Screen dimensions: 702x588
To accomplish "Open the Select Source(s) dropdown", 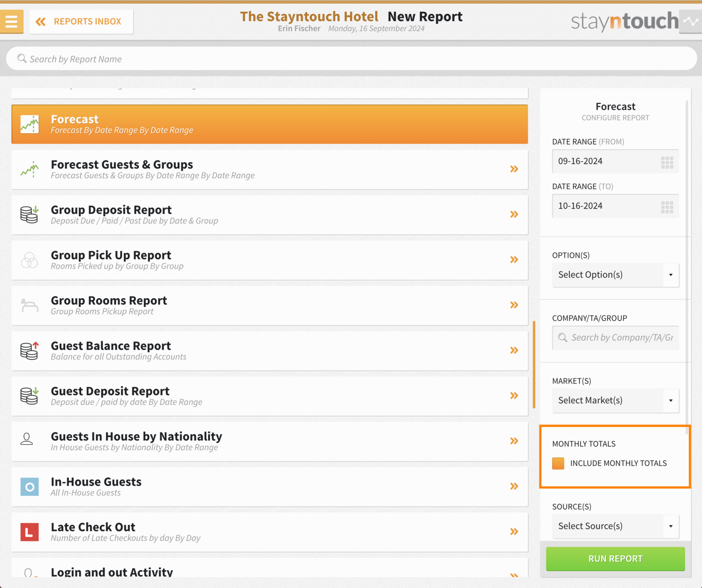I will 615,526.
